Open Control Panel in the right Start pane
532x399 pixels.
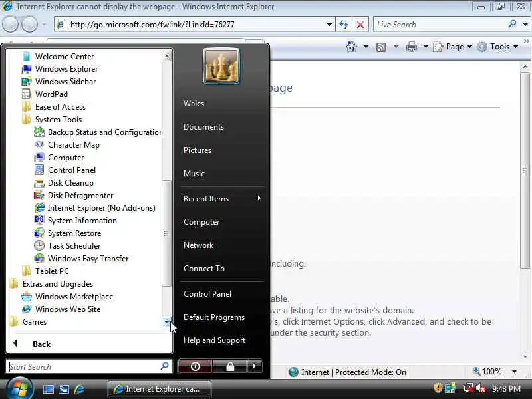pos(207,294)
